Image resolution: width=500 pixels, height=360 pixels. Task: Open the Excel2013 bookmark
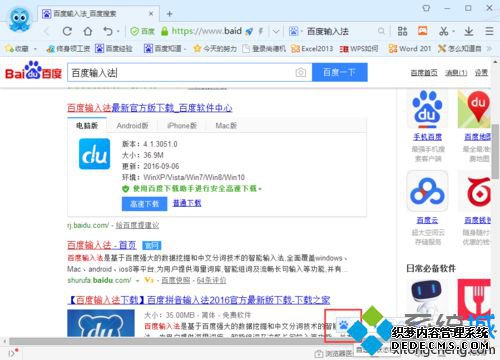pyautogui.click(x=312, y=49)
